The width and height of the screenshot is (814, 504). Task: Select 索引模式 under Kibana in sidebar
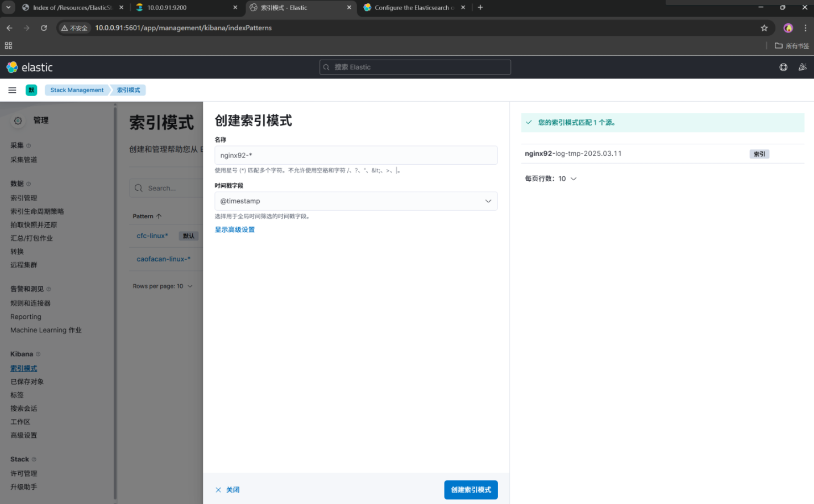[24, 369]
